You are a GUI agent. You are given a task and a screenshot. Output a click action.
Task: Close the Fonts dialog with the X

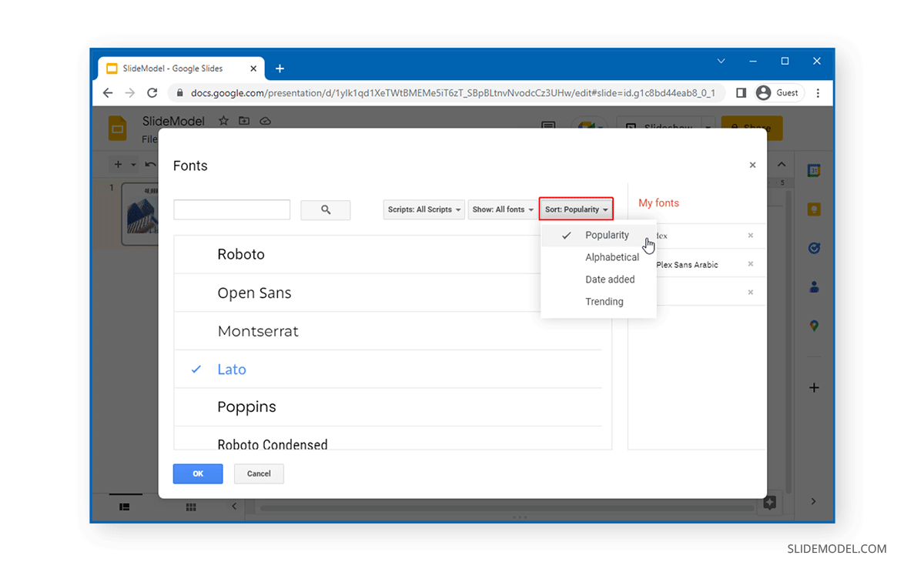(752, 165)
